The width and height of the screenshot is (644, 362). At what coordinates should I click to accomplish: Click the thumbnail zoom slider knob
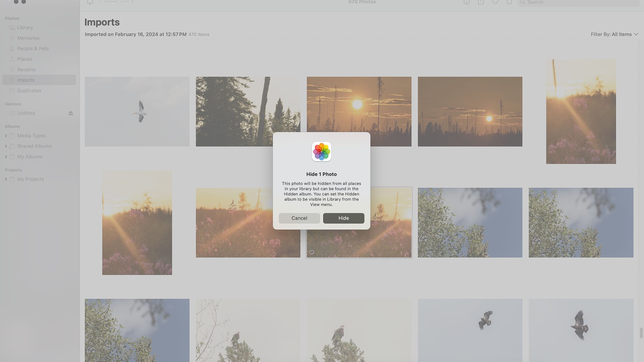click(119, 2)
